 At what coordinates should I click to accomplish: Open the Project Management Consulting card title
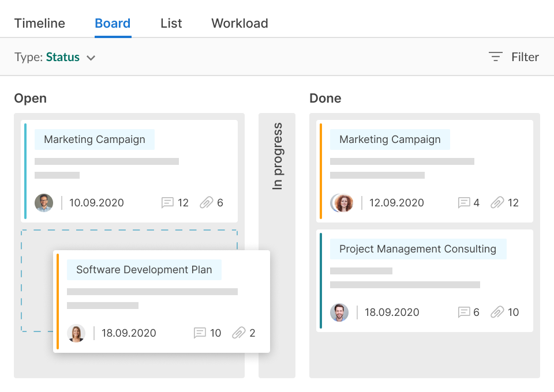coord(418,249)
